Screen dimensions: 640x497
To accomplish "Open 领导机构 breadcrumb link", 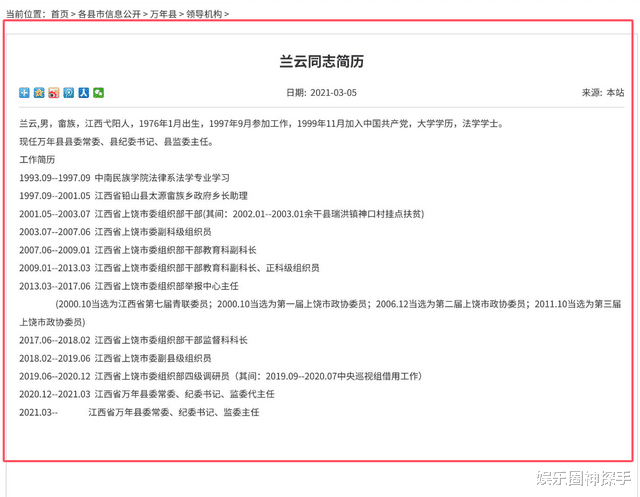I will click(204, 14).
